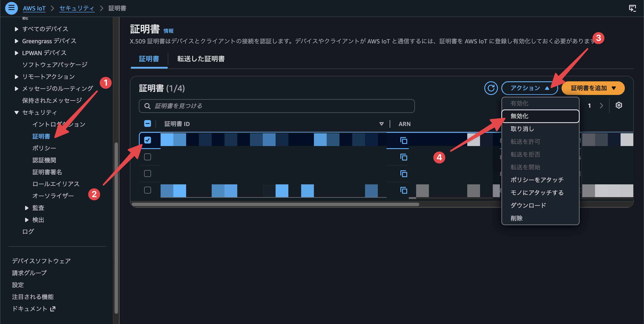Viewport: 644px width, 324px height.
Task: Refresh the certificates list
Action: (x=491, y=88)
